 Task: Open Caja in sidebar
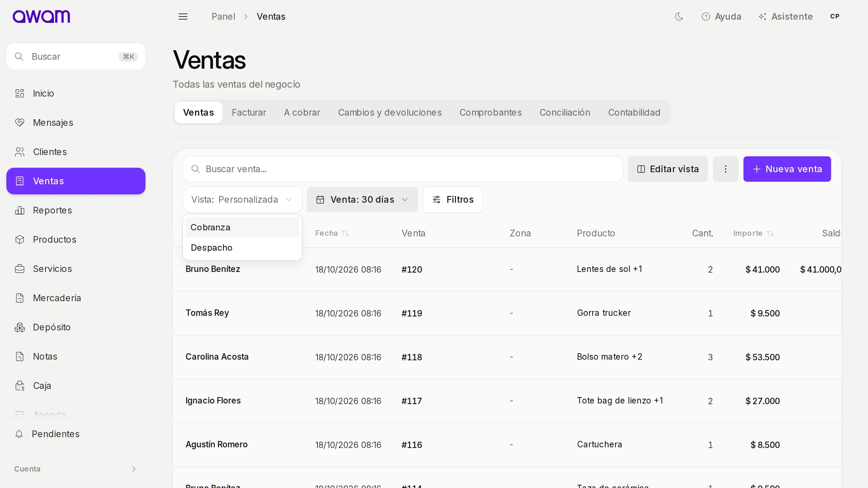[x=76, y=386]
